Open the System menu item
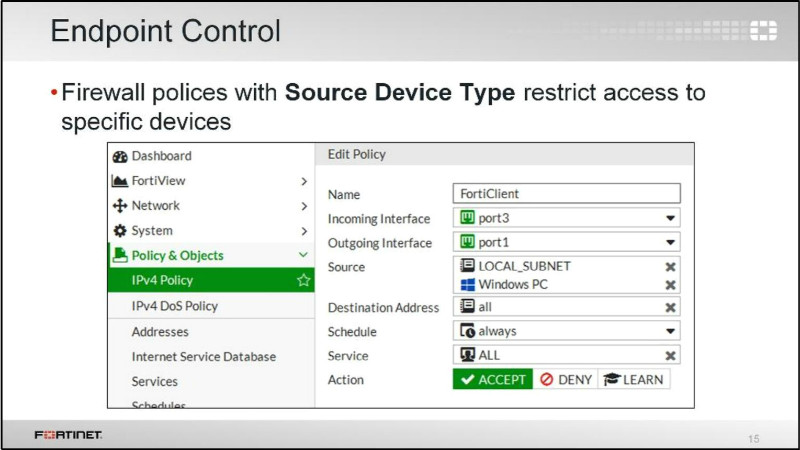 click(x=211, y=231)
